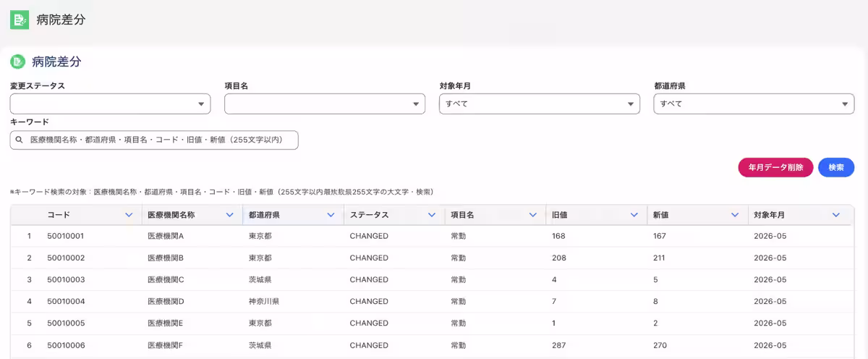Viewport: 868px width, 359px height.
Task: Click CHANGED status in the 医療機関B row
Action: coord(369,258)
